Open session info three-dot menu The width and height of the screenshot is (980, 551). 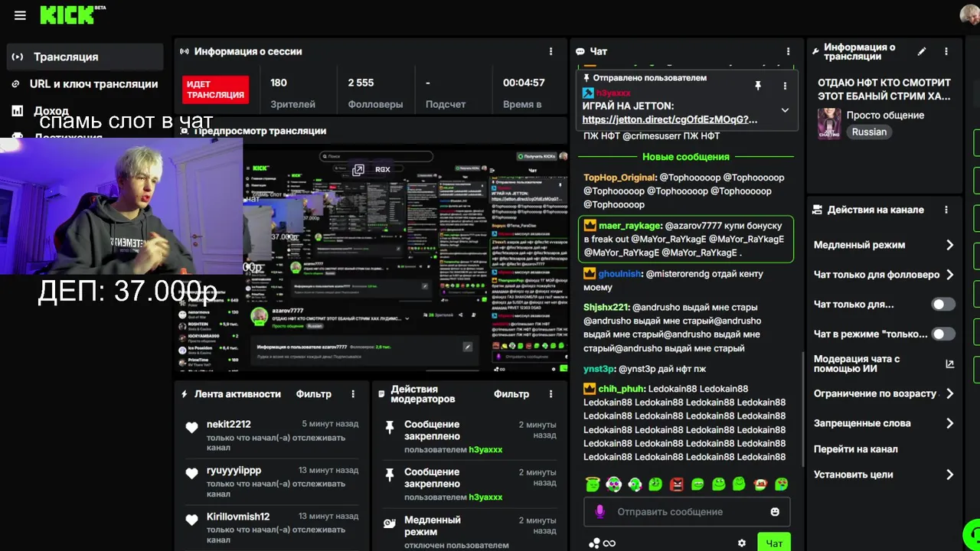coord(550,51)
